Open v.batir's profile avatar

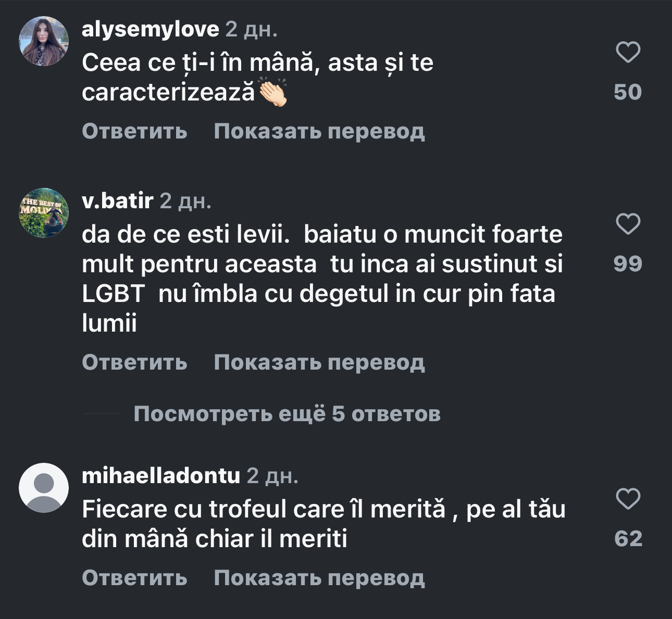click(x=44, y=213)
